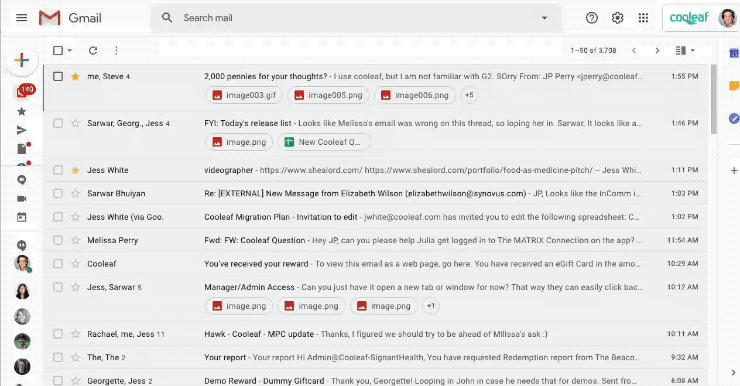Open the Fwd: FW: Cooleaf Question email
The image size is (740, 386).
pos(376,240)
